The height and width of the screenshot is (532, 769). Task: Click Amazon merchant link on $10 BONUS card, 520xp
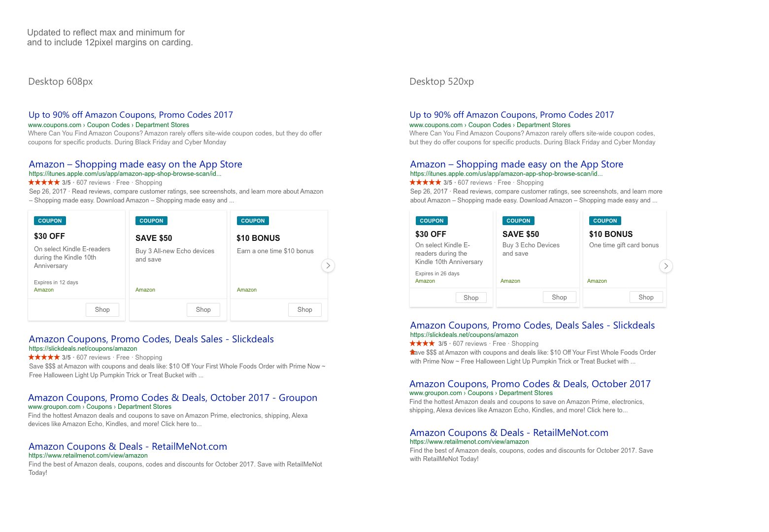click(597, 281)
